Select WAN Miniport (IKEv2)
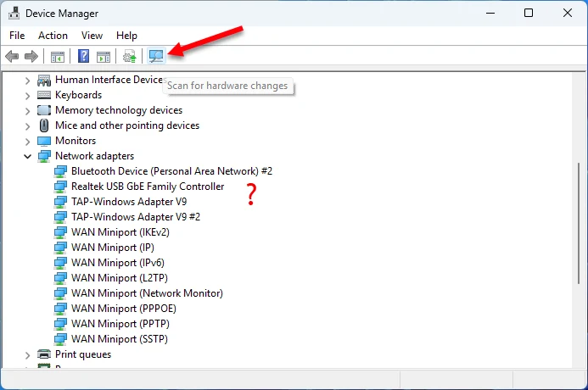This screenshot has width=588, height=390. coord(120,232)
